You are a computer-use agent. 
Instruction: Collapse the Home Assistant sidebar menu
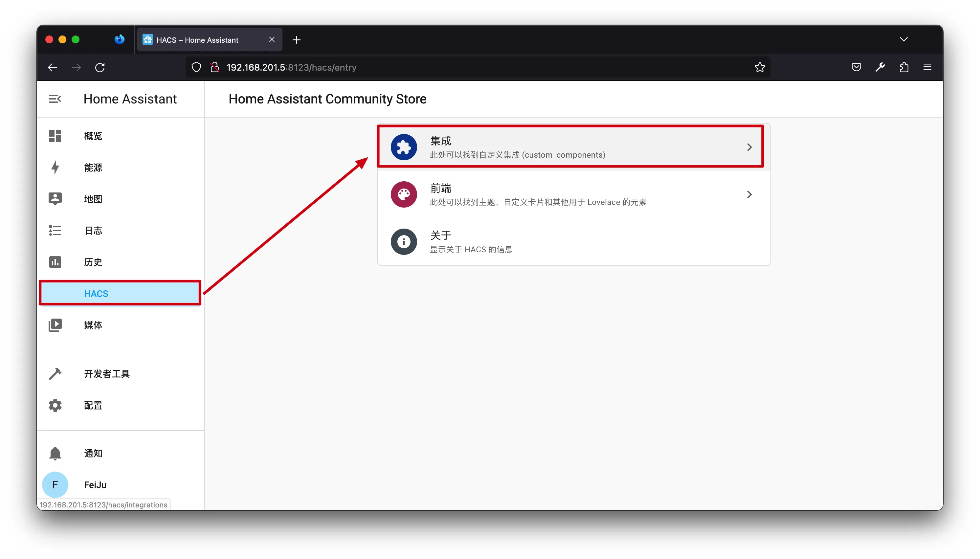(x=55, y=99)
